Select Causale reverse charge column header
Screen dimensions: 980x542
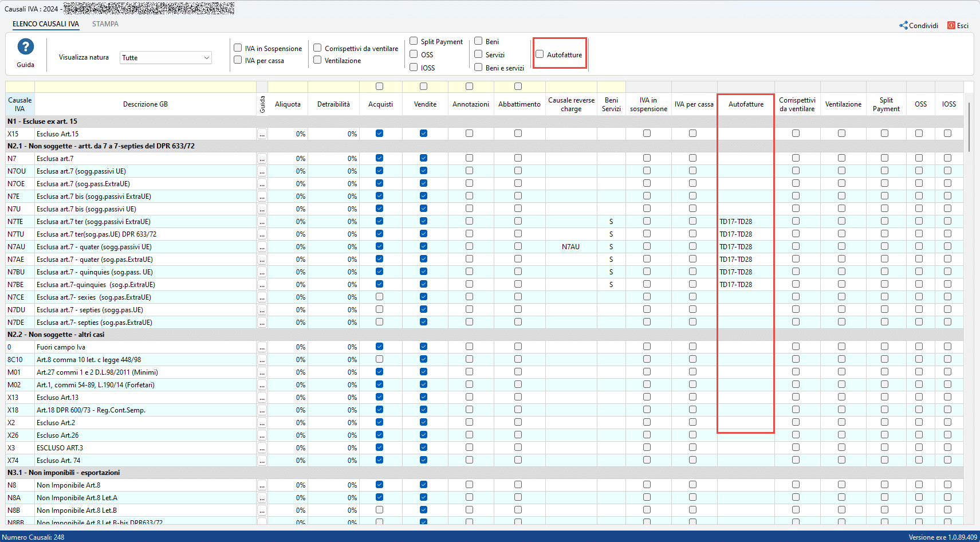(571, 104)
